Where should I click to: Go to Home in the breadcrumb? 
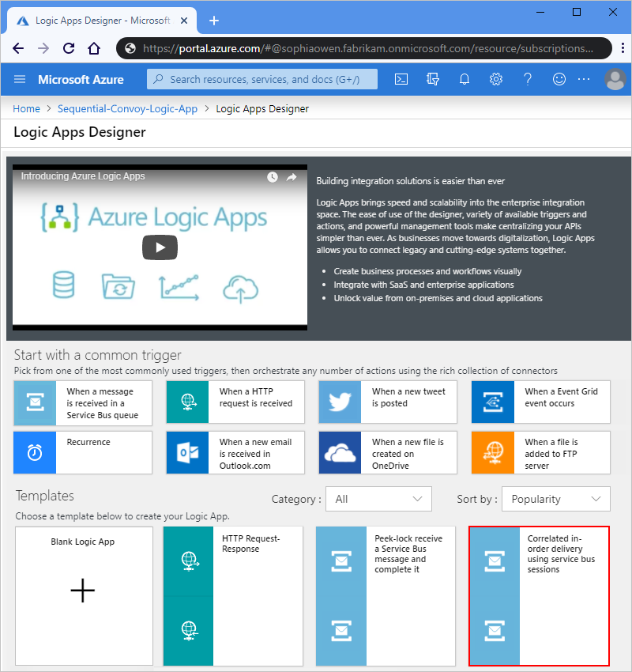click(26, 109)
